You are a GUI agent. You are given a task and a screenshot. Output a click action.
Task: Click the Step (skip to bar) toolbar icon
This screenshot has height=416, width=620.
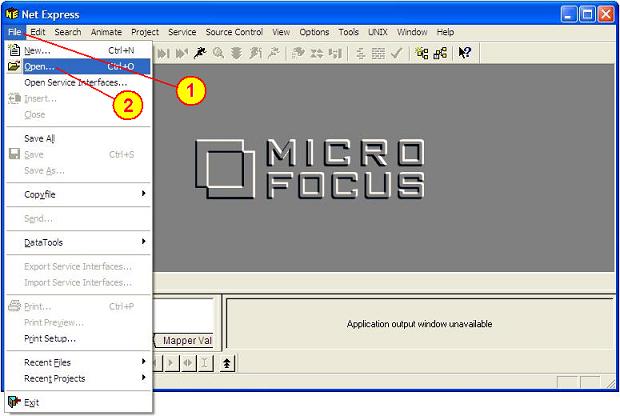163,53
